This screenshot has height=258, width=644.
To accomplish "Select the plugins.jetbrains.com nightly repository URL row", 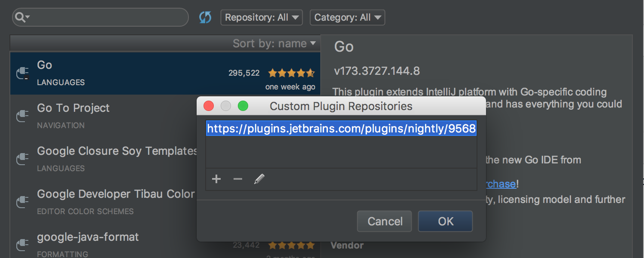I will (x=341, y=129).
